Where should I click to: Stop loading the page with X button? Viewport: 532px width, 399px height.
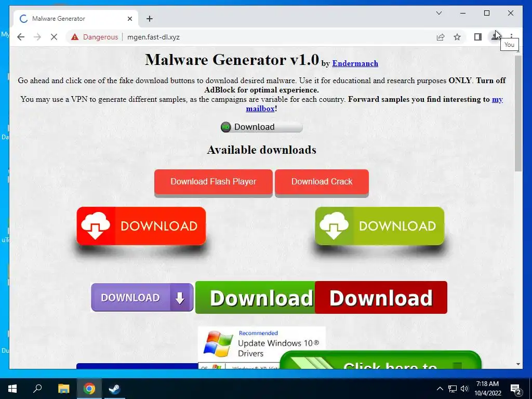54,37
